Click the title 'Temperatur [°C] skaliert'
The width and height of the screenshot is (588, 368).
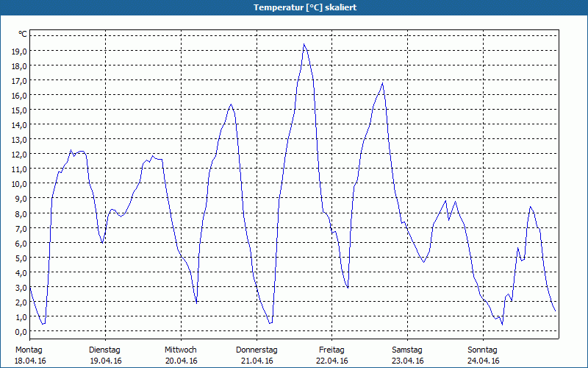[x=305, y=7]
